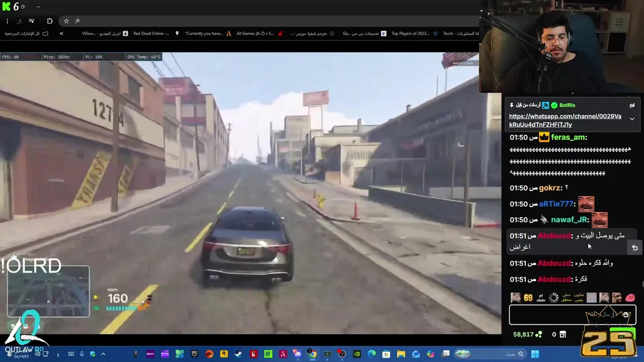Click the streamer webcam overlay
Image resolution: width=644 pixels, height=362 pixels.
561,46
